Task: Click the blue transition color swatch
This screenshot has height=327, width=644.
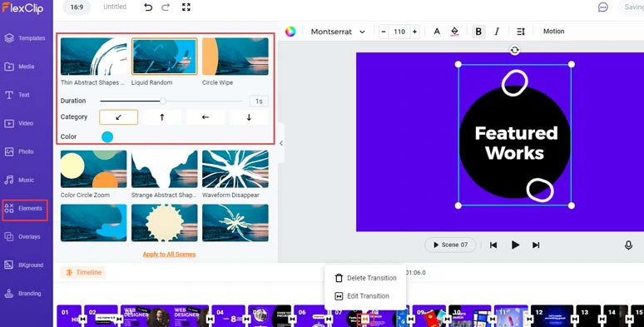Action: (107, 136)
